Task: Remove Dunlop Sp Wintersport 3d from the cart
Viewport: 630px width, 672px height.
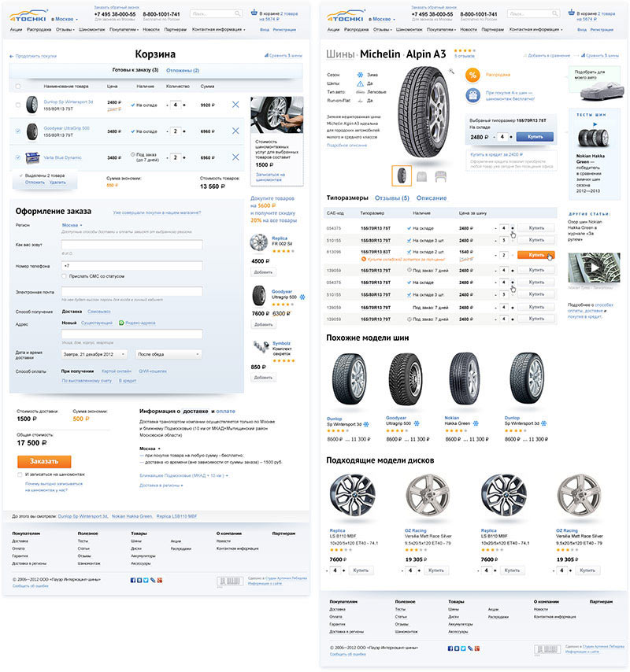Action: (235, 105)
